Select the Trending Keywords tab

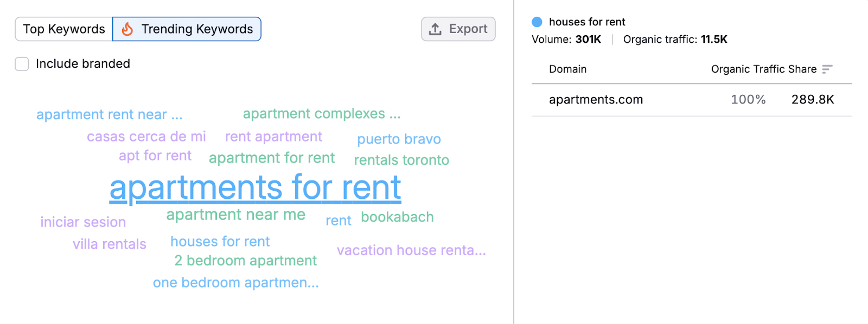186,29
